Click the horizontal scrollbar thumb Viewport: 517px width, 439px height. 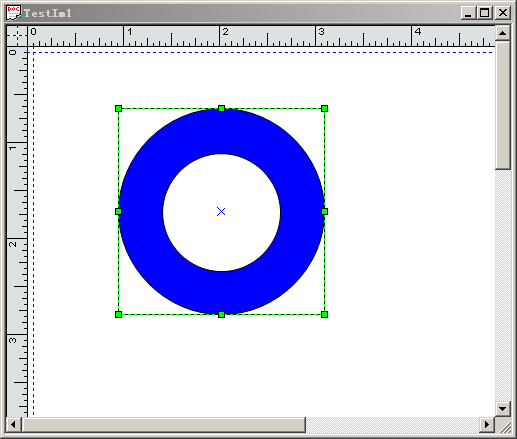tap(164, 425)
